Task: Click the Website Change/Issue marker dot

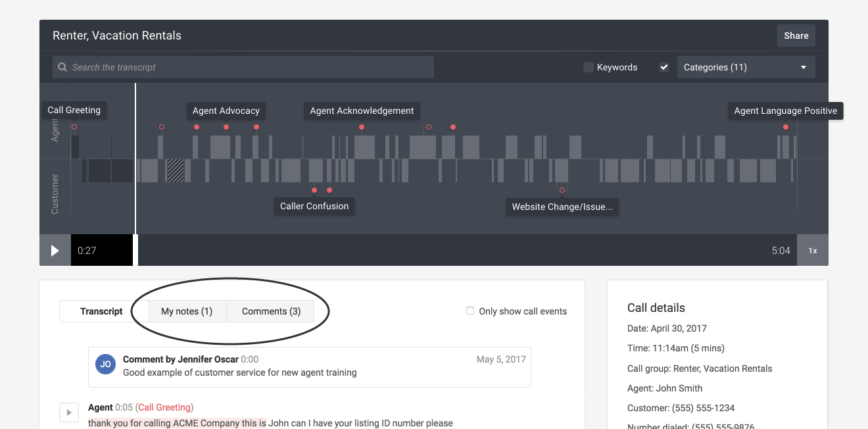Action: coord(562,190)
